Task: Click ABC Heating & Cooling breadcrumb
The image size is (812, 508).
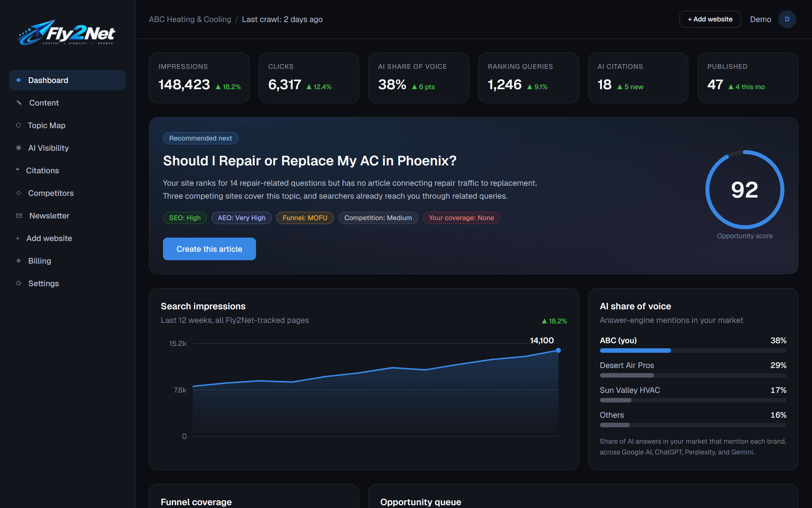Action: (x=190, y=19)
